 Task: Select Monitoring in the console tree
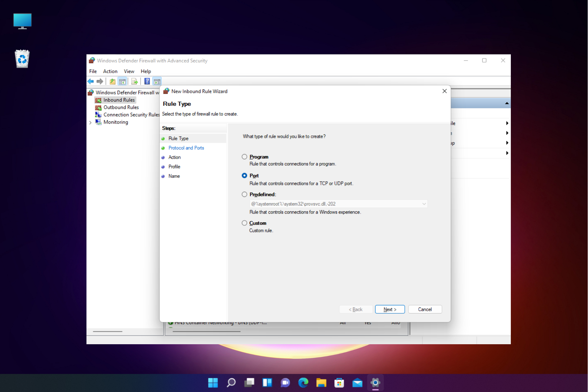pyautogui.click(x=116, y=122)
